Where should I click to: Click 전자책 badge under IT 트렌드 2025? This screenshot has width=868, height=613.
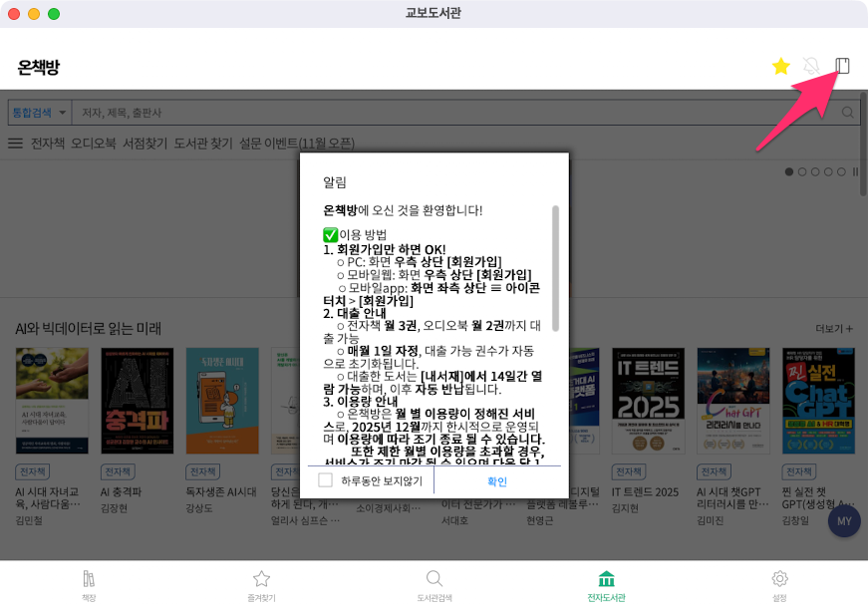[629, 471]
